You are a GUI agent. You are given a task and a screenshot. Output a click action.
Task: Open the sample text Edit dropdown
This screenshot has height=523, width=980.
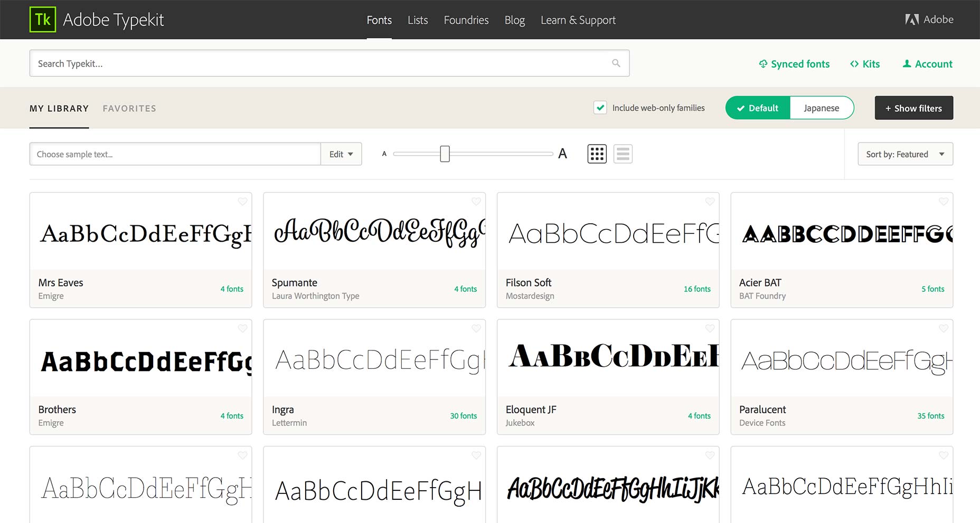(341, 154)
